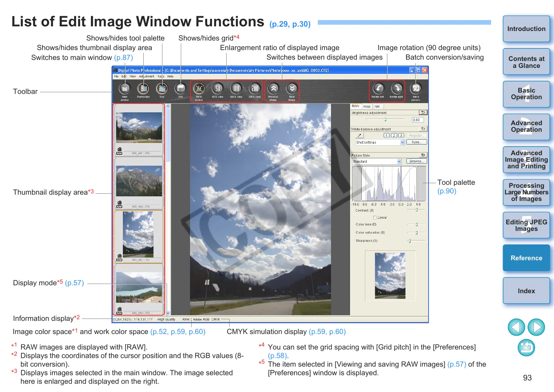Click the Contrast slider handle

(417, 210)
